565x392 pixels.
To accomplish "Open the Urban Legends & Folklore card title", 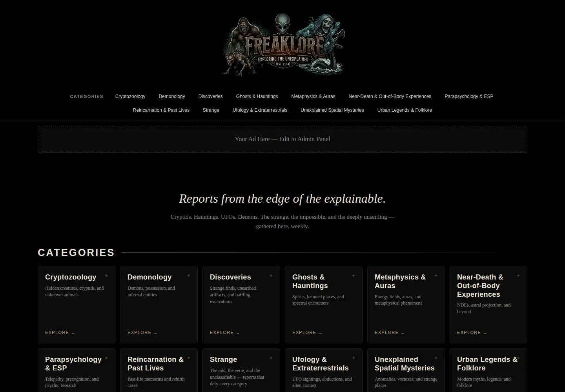I will [487, 364].
